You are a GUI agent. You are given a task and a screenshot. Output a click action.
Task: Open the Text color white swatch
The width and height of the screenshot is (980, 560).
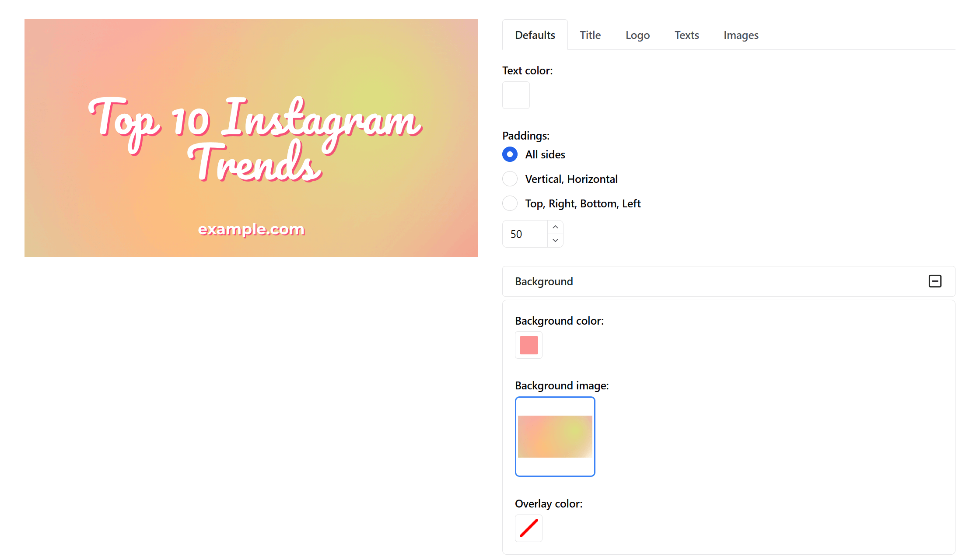click(x=516, y=95)
